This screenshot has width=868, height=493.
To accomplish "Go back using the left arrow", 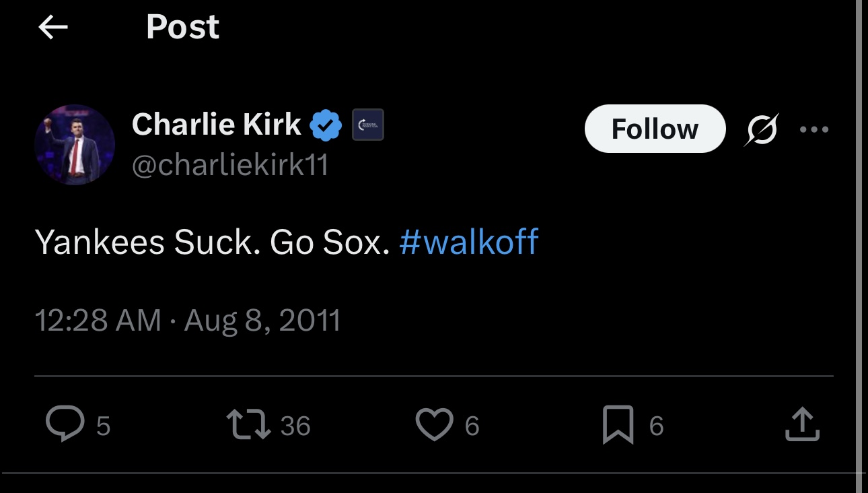I will pos(53,28).
